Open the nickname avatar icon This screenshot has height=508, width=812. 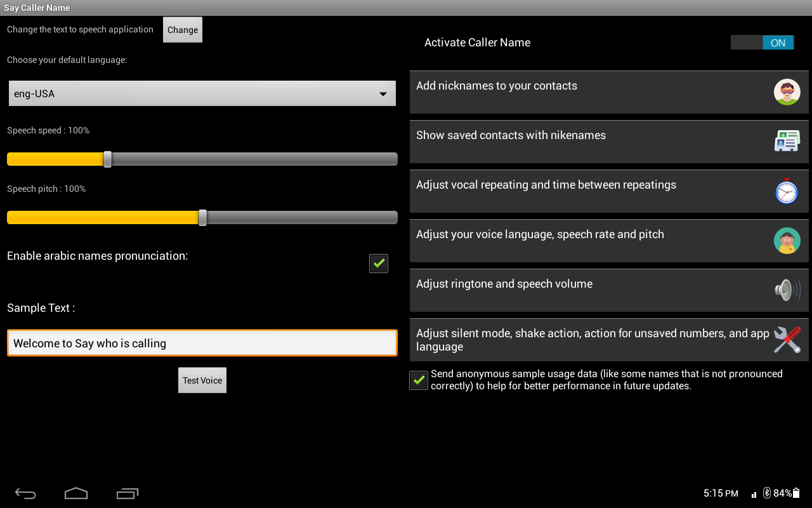pos(787,92)
